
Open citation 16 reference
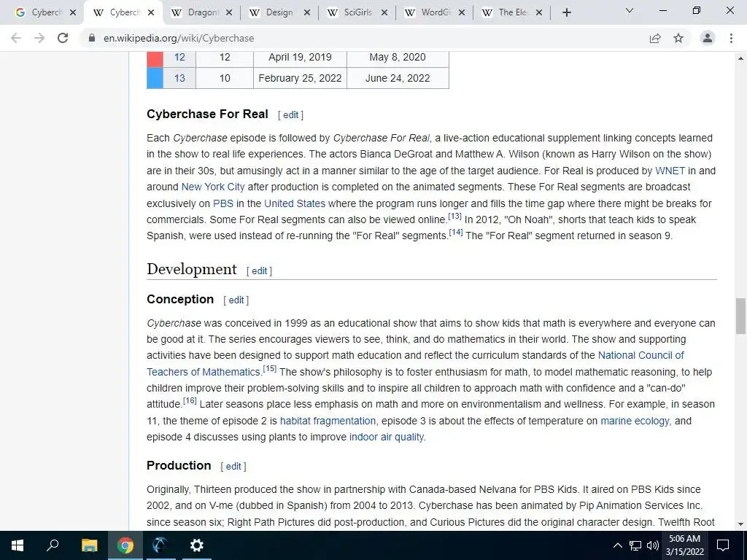tap(190, 400)
